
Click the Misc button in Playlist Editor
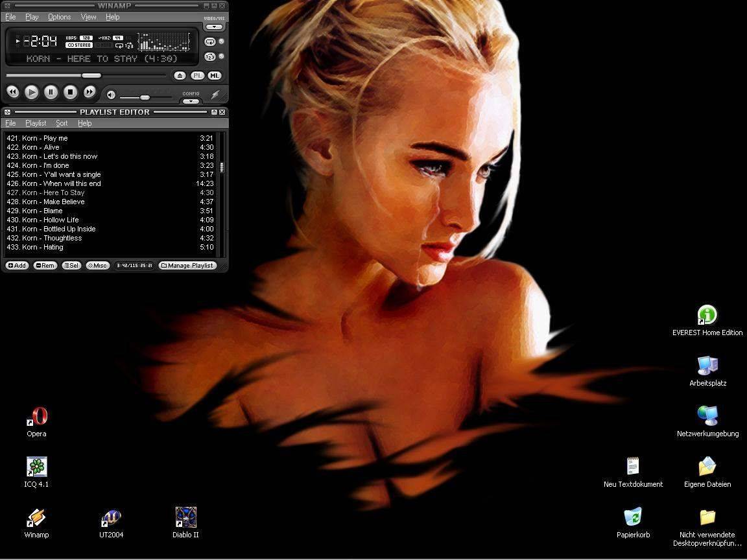pyautogui.click(x=98, y=265)
